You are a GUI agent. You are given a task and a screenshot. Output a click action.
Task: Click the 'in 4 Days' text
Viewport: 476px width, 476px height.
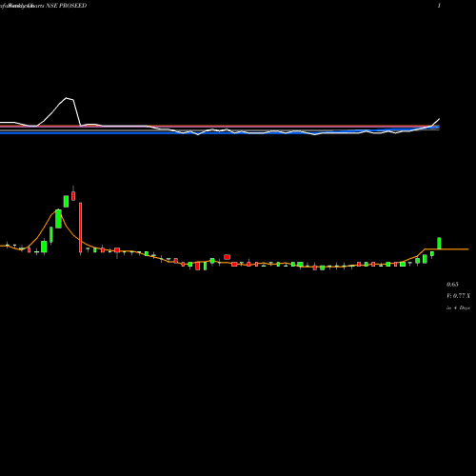tap(458, 307)
